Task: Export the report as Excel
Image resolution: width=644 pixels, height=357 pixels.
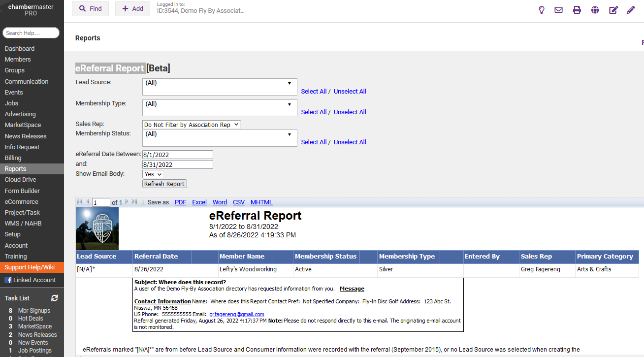Action: pos(199,202)
